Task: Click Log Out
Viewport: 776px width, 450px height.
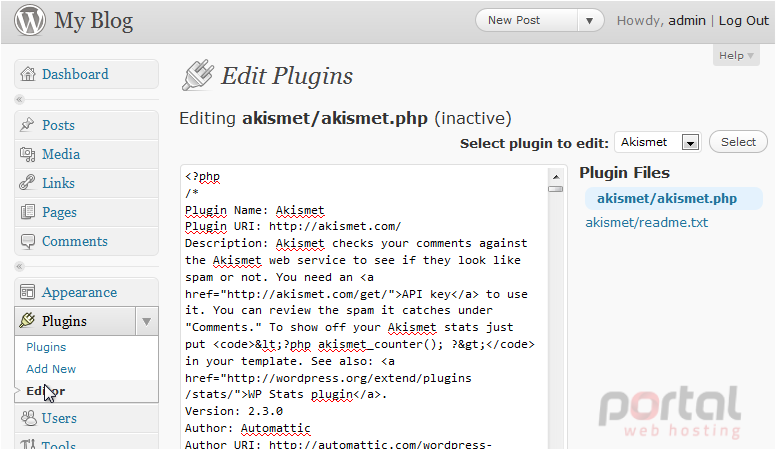Action: point(743,20)
